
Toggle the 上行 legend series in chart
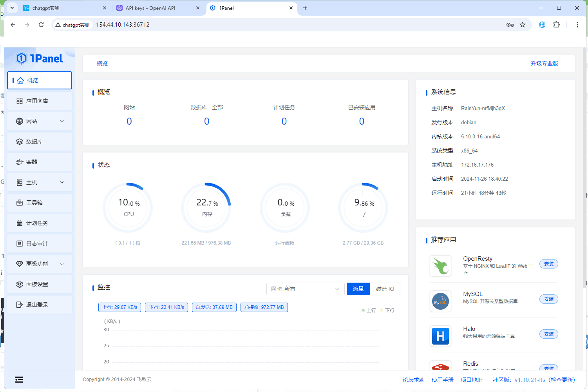pyautogui.click(x=369, y=310)
